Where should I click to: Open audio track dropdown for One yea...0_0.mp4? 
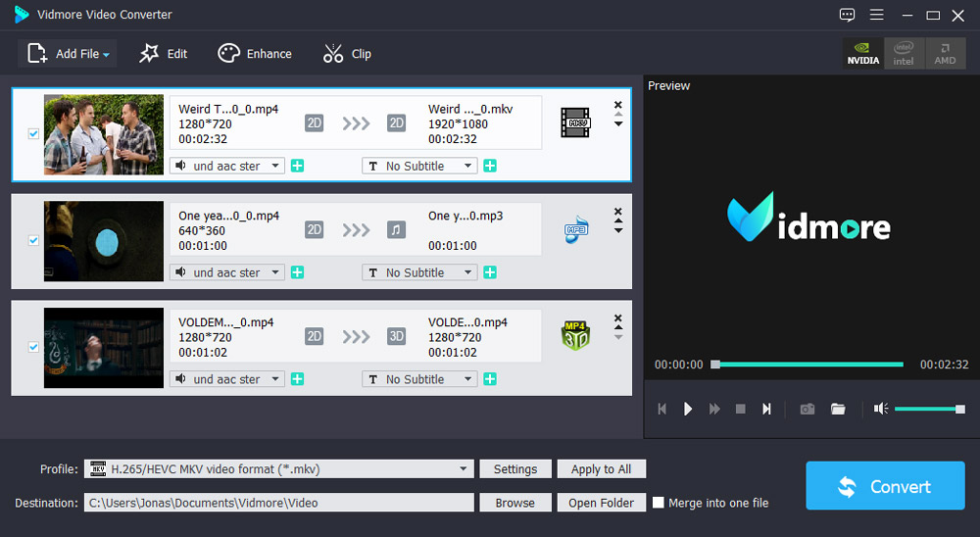[x=227, y=272]
